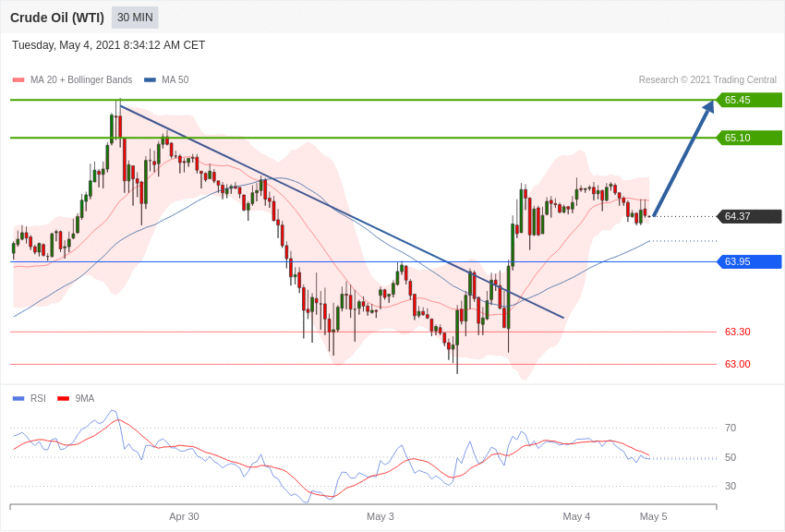This screenshot has height=532, width=785.
Task: Click the RSI 70 overbought level label
Action: [731, 428]
